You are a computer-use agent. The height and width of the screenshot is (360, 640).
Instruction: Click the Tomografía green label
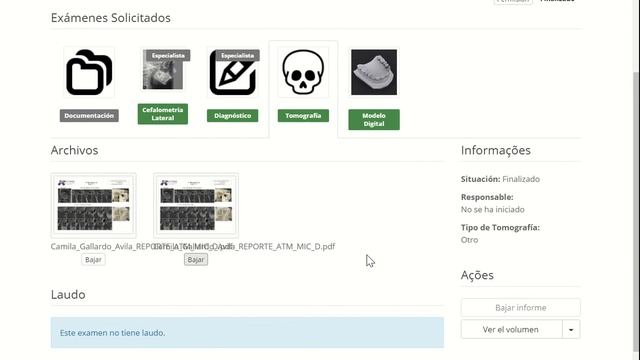point(303,116)
